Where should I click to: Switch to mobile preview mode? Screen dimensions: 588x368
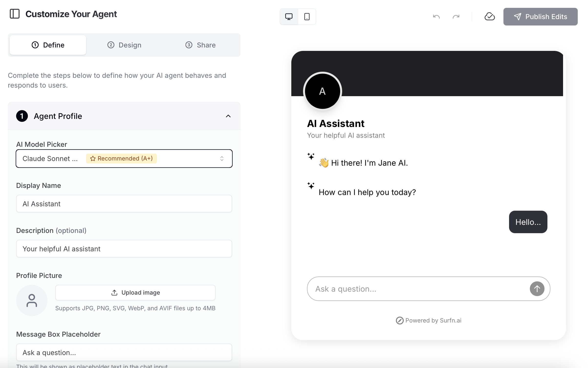point(307,17)
